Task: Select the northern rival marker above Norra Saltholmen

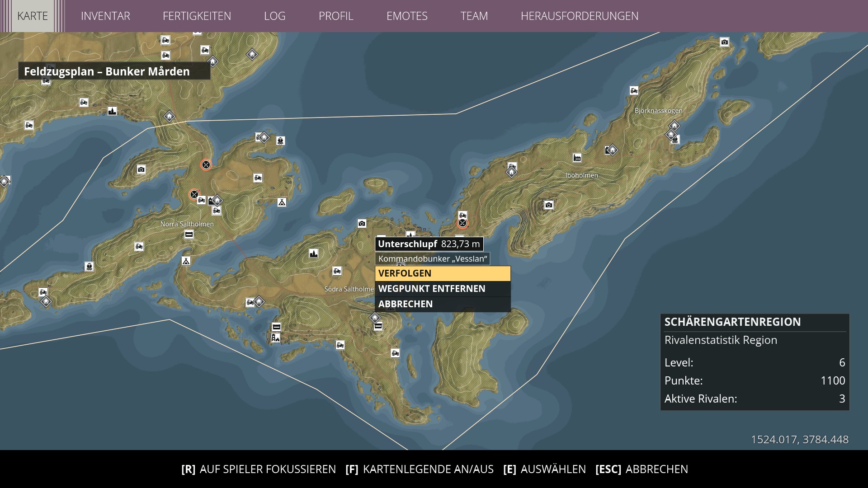Action: (x=206, y=165)
